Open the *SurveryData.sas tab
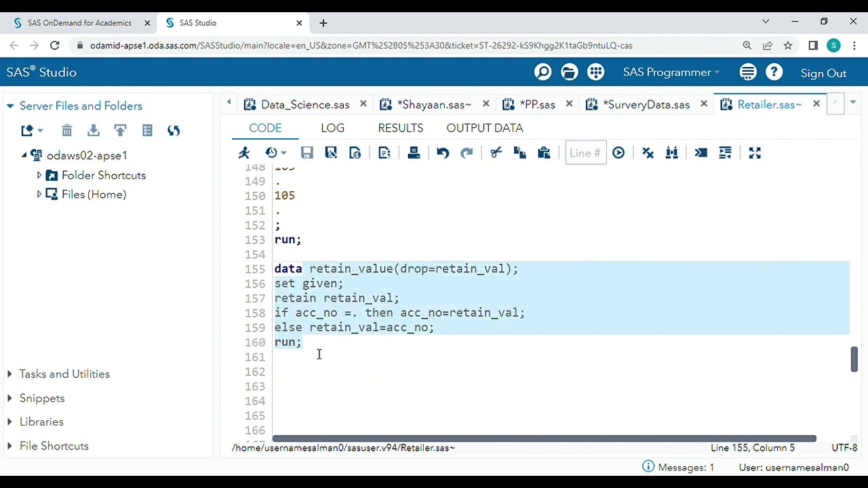This screenshot has width=868, height=488. [x=646, y=104]
